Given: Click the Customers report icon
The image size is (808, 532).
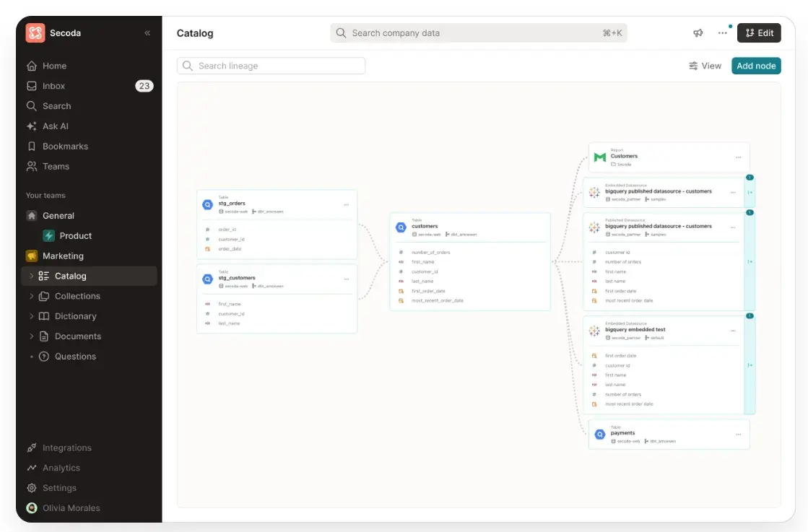Looking at the screenshot, I should (x=600, y=157).
